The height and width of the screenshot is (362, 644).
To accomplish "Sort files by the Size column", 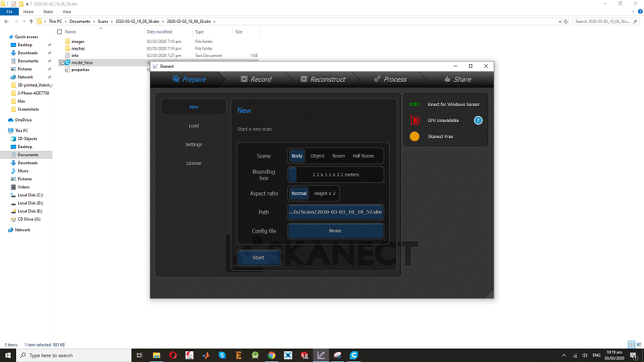I will pyautogui.click(x=239, y=32).
